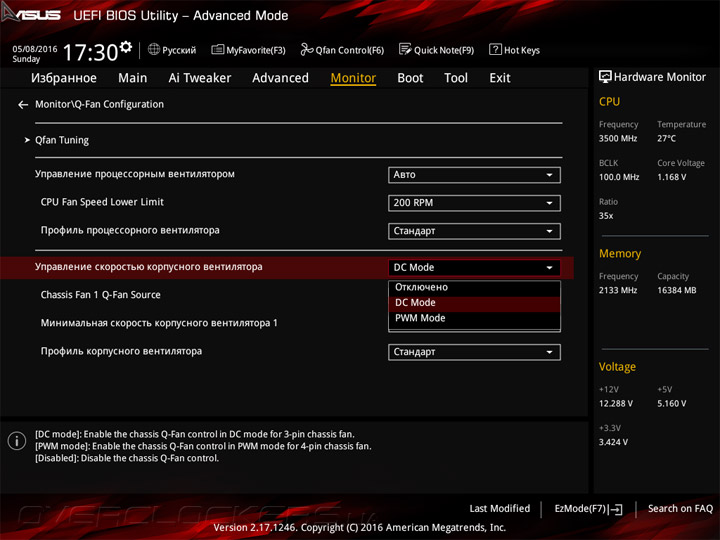Click the Quick Note notepad icon

405,49
